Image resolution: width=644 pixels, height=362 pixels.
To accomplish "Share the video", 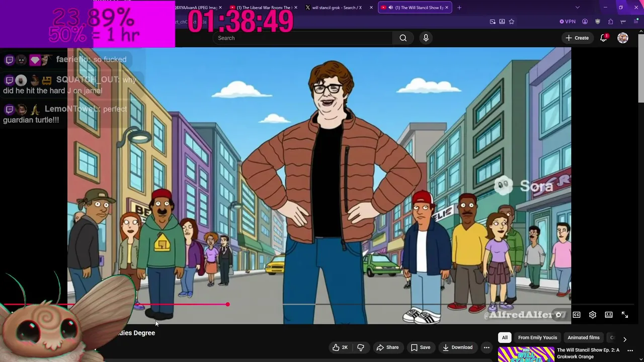I will click(x=387, y=347).
